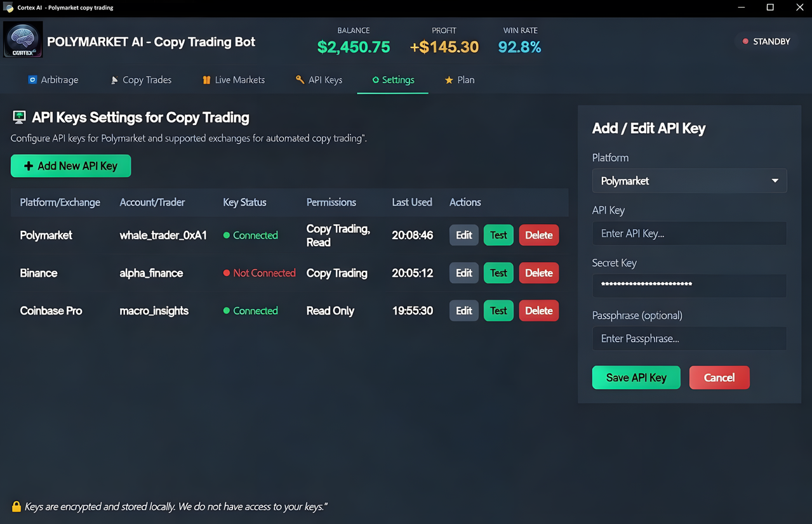Click Add New API Key button

[x=71, y=166]
